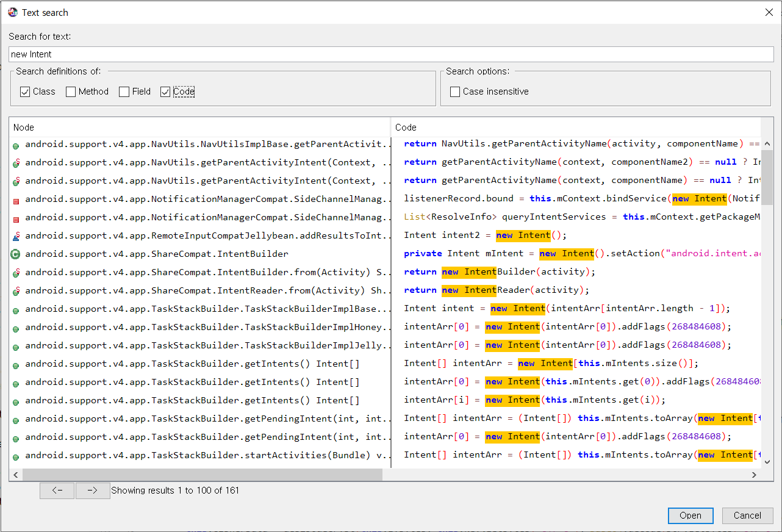Select android.support.v4.app.ShareCompat.IntentBuilder node text
The height and width of the screenshot is (532, 782).
pos(157,254)
